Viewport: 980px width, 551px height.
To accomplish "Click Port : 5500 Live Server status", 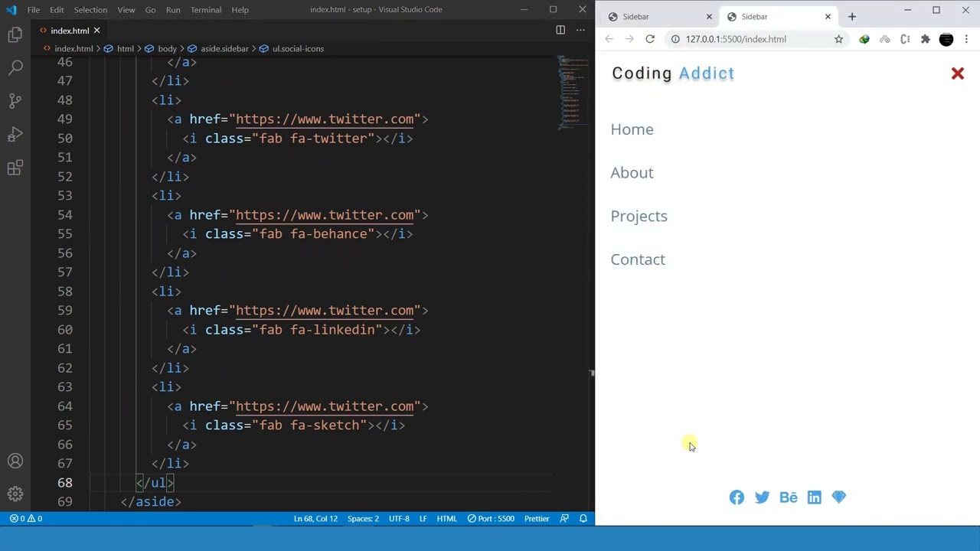I will [491, 519].
